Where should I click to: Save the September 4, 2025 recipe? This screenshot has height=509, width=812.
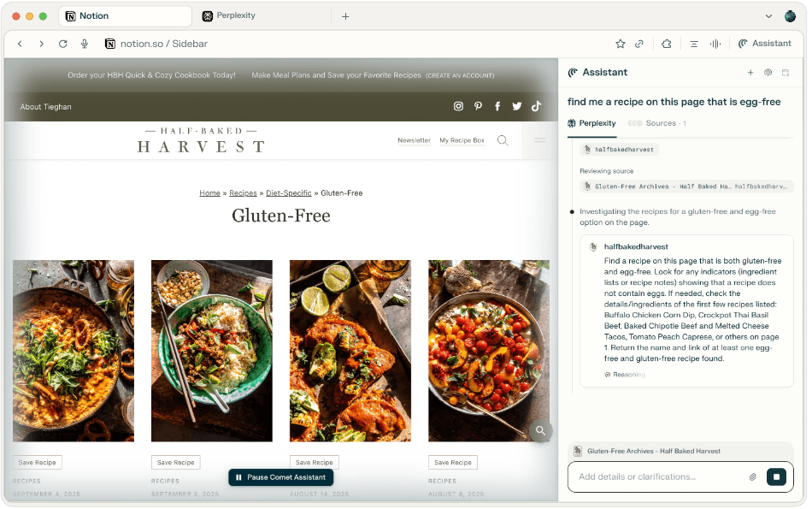click(38, 462)
